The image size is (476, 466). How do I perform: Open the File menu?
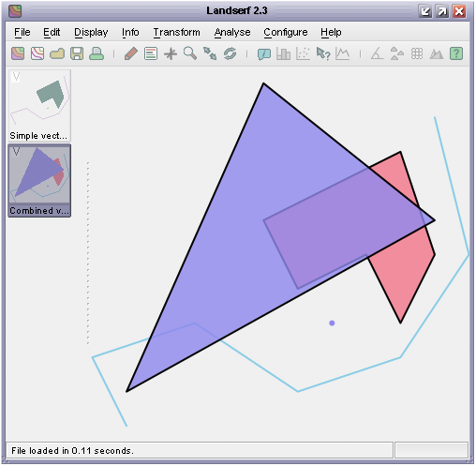[22, 32]
